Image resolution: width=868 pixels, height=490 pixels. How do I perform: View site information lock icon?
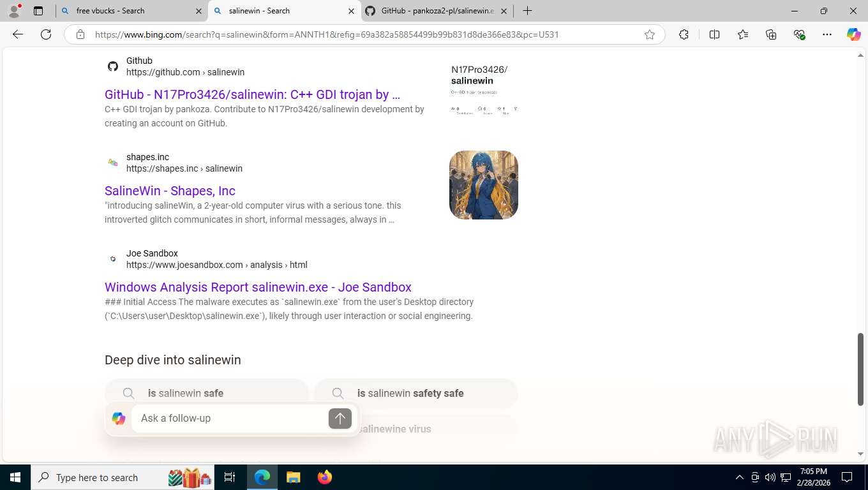click(80, 34)
